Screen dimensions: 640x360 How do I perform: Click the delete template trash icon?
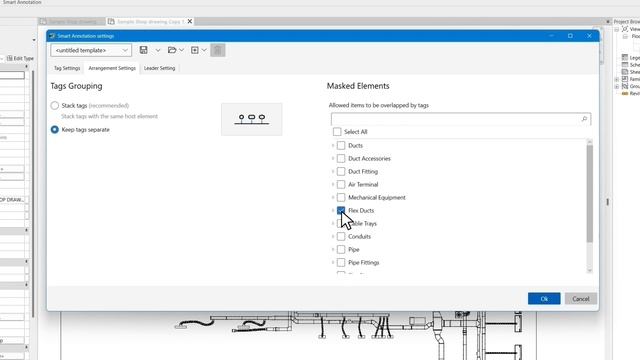tap(218, 50)
